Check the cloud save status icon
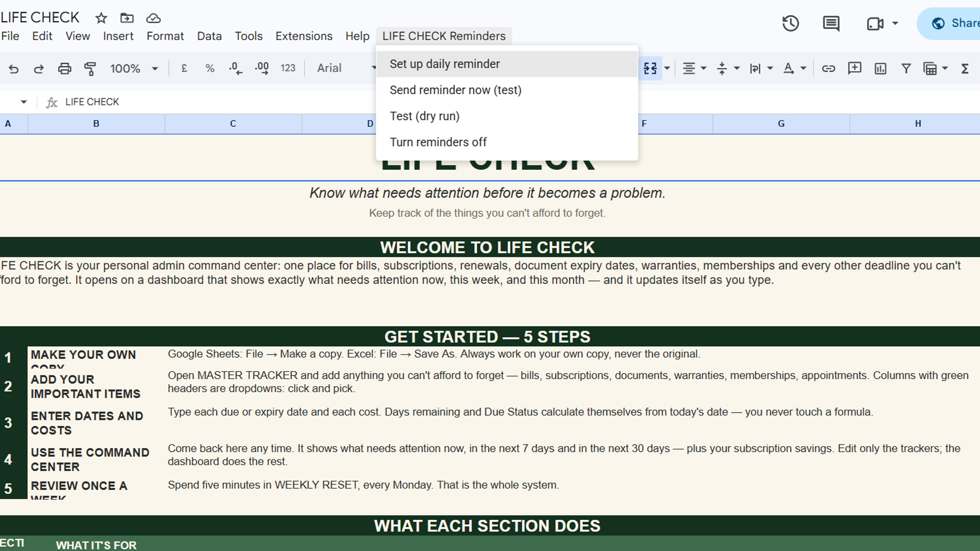Screen dimensions: 980x551 point(153,18)
